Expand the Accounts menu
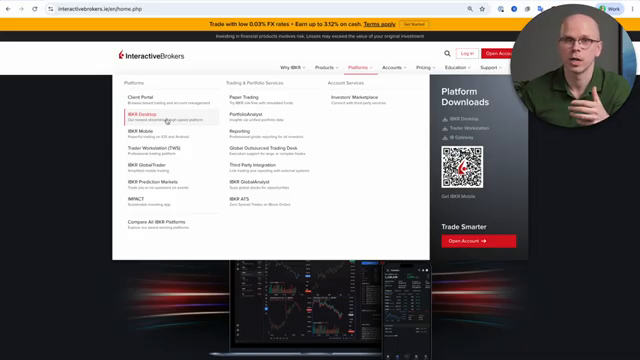This screenshot has height=360, width=640. tap(394, 68)
